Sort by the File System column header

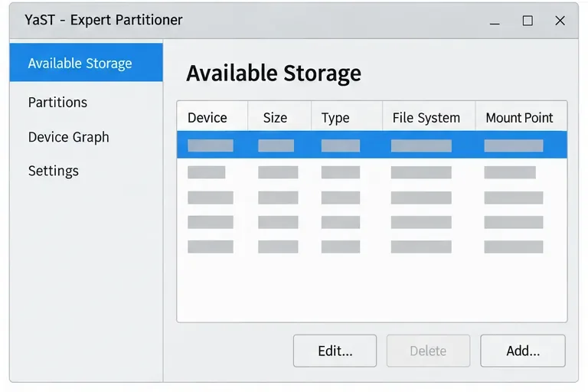pyautogui.click(x=429, y=117)
